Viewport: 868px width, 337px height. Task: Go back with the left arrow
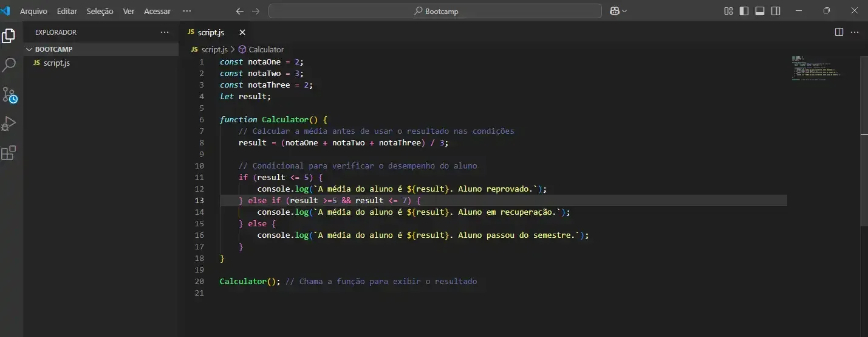coord(239,11)
